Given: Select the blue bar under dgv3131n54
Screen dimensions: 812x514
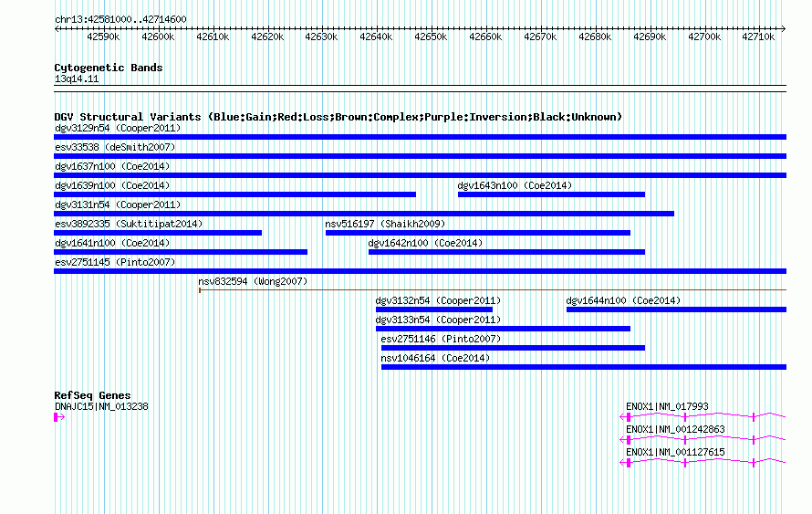Looking at the screenshot, I should click(364, 214).
